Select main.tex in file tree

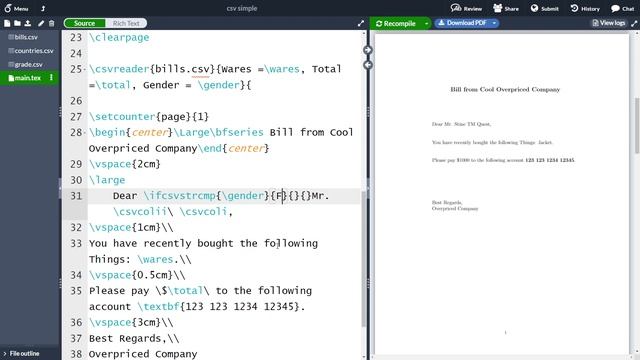click(x=27, y=78)
